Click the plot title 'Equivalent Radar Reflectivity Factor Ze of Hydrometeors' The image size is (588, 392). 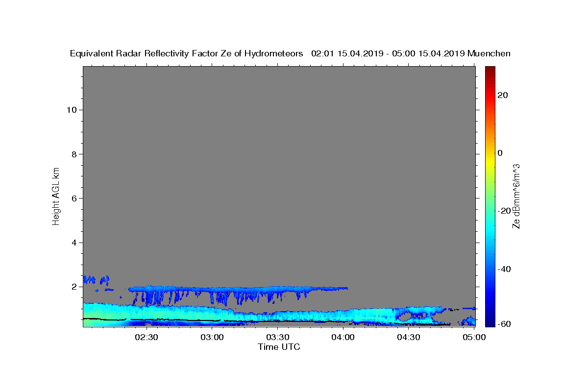187,53
